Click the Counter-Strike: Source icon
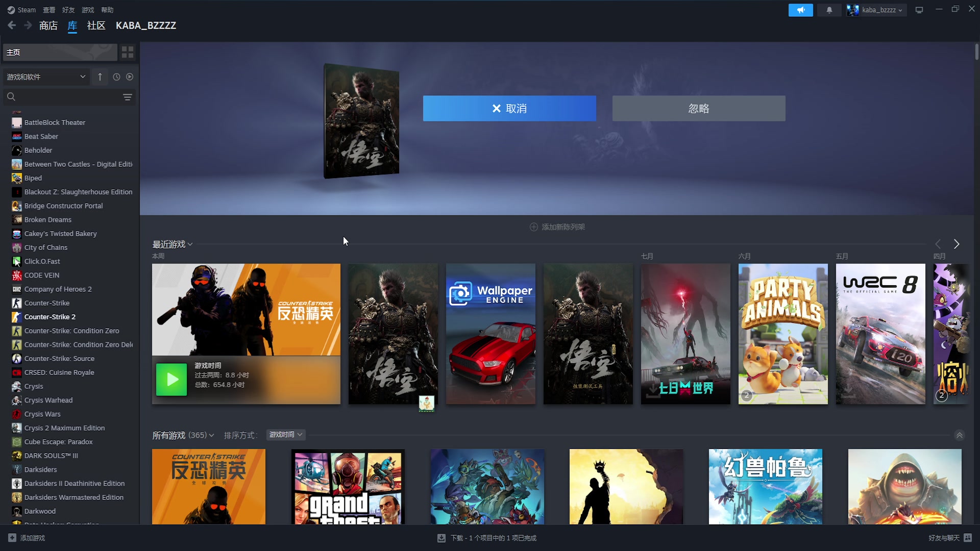Screen dimensions: 980x551 coord(17,359)
